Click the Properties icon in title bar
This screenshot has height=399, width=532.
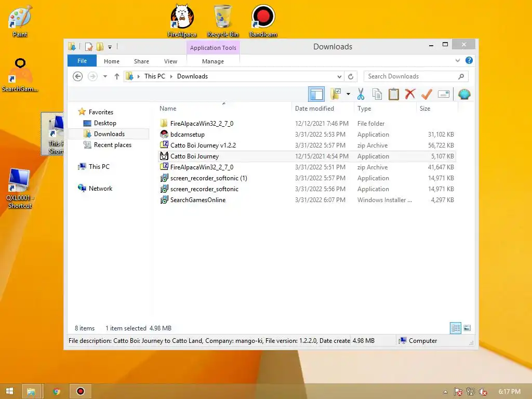tap(89, 47)
